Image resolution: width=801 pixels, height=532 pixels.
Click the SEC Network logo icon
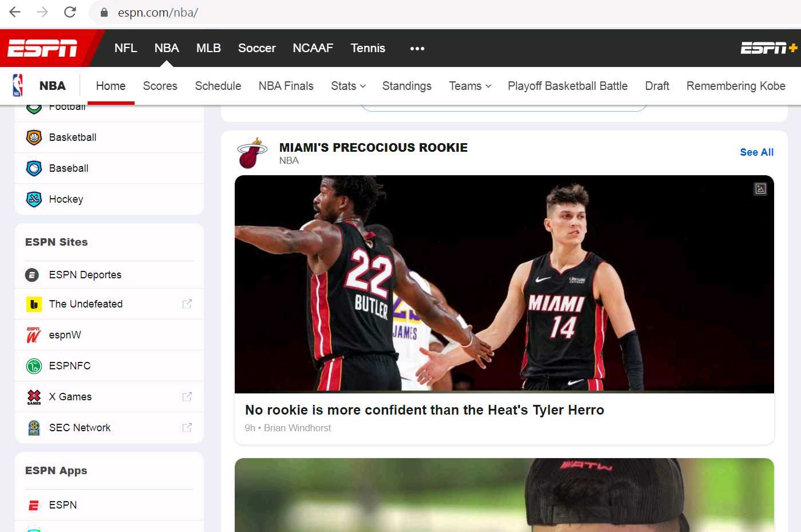(34, 428)
